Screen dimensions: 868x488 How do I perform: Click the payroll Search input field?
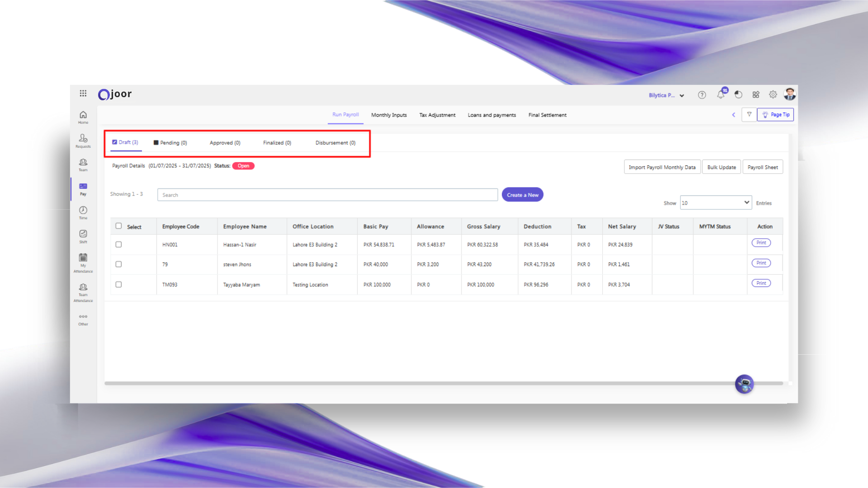click(327, 195)
